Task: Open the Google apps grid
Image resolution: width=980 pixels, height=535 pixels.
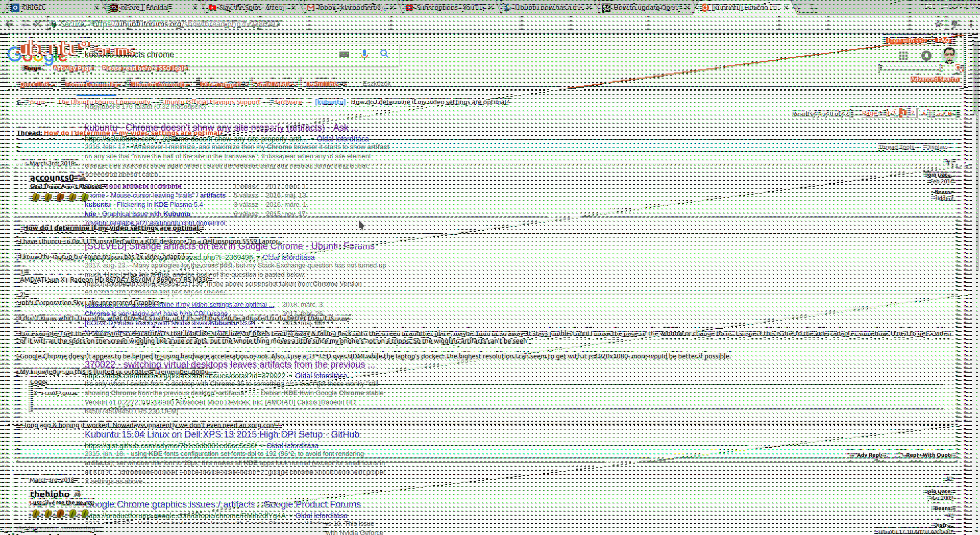Action: (903, 56)
